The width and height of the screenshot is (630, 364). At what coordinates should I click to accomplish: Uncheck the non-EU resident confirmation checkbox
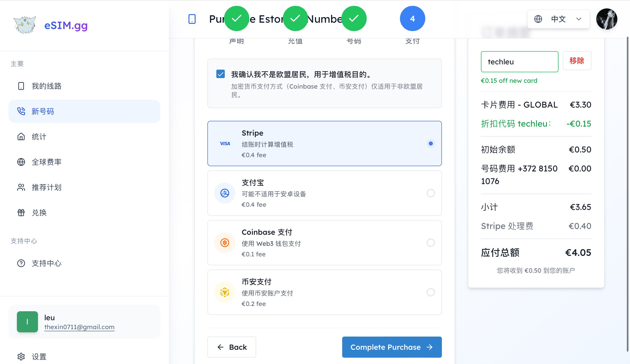click(221, 74)
